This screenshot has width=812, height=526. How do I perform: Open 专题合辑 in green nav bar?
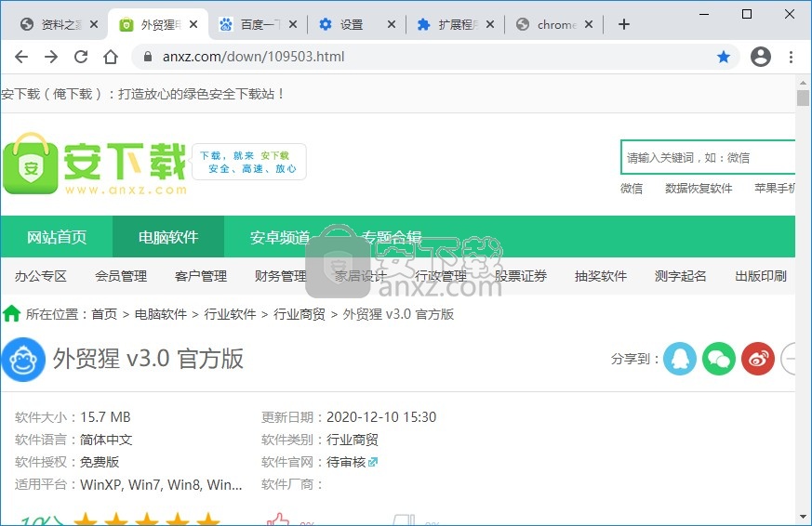tap(392, 237)
